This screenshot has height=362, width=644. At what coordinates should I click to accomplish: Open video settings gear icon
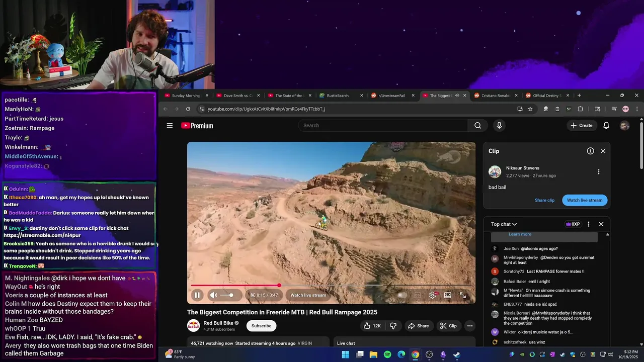pyautogui.click(x=432, y=295)
